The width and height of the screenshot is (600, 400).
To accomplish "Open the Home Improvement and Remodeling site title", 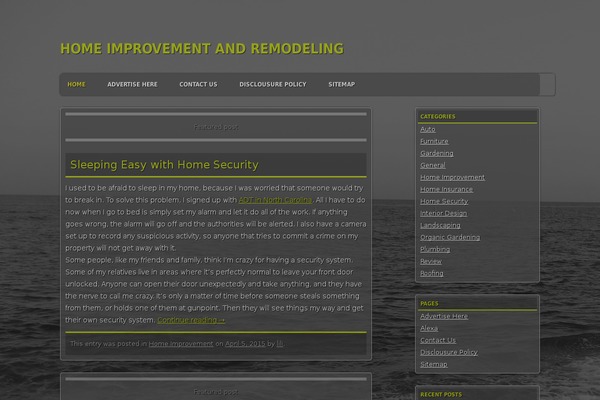I will click(x=202, y=49).
